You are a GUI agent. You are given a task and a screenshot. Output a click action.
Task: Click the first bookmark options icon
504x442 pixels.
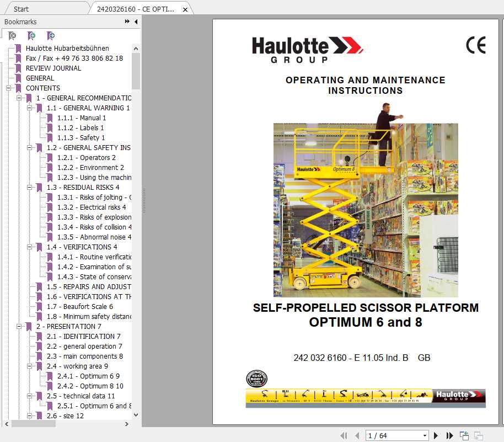pos(12,35)
